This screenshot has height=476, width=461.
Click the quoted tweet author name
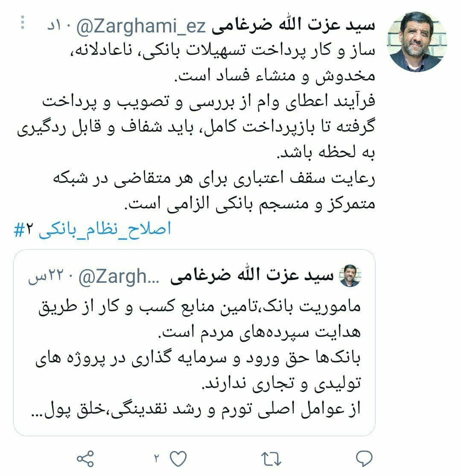point(252,276)
